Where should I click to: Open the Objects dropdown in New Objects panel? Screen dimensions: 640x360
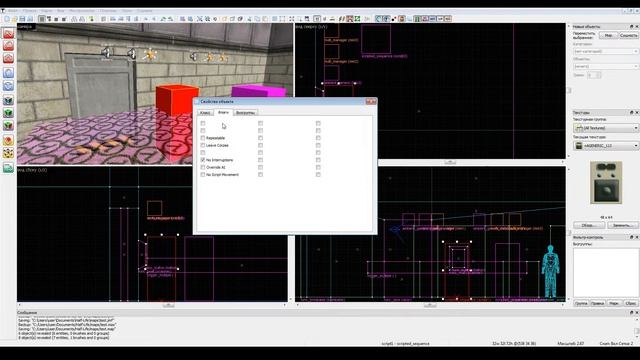point(606,66)
